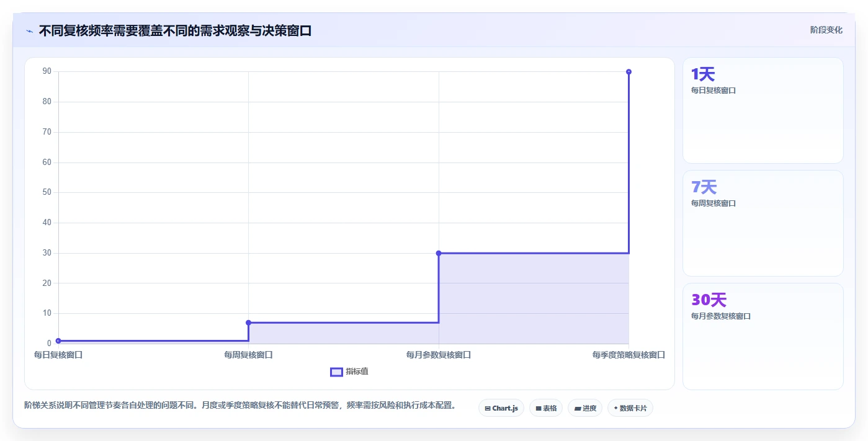Screen dimensions: 868x441
Task: Select the 表格 chip
Action: 546,408
